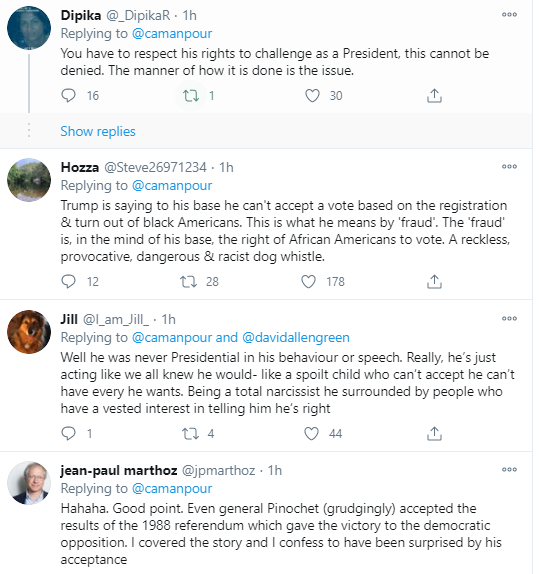Open @davidallengreen profile link

pyautogui.click(x=296, y=337)
